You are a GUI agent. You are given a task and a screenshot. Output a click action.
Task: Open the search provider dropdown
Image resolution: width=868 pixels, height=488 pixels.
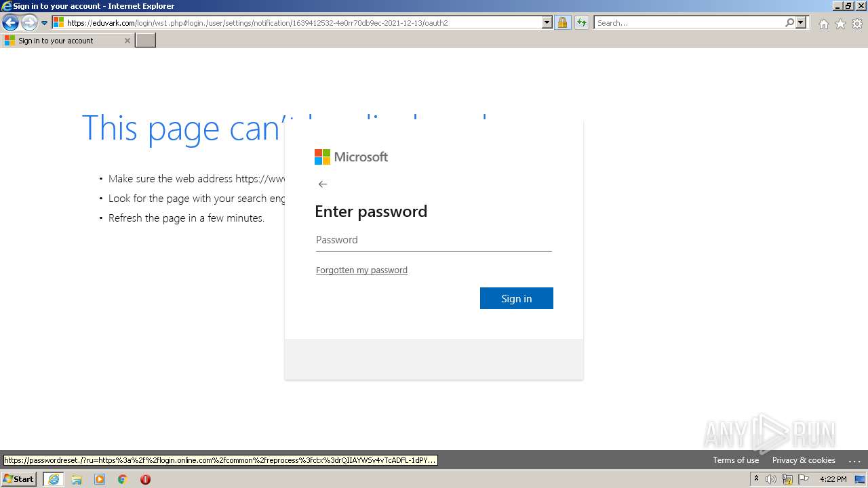click(801, 23)
